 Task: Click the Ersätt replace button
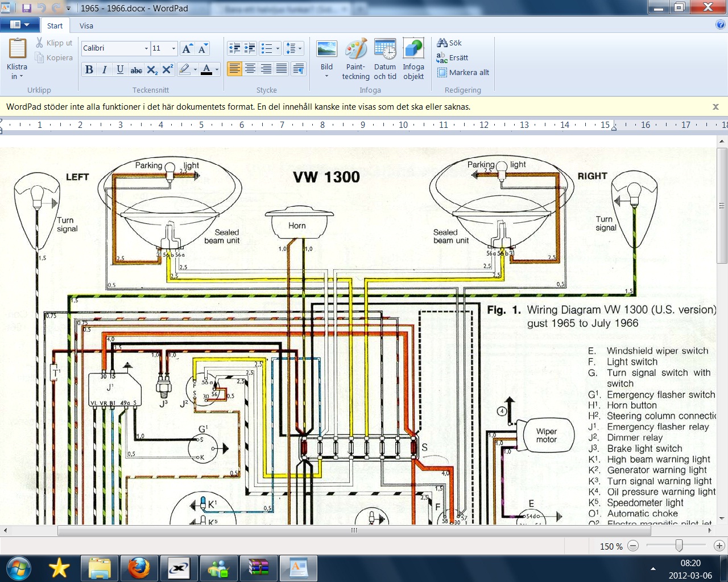(x=453, y=57)
